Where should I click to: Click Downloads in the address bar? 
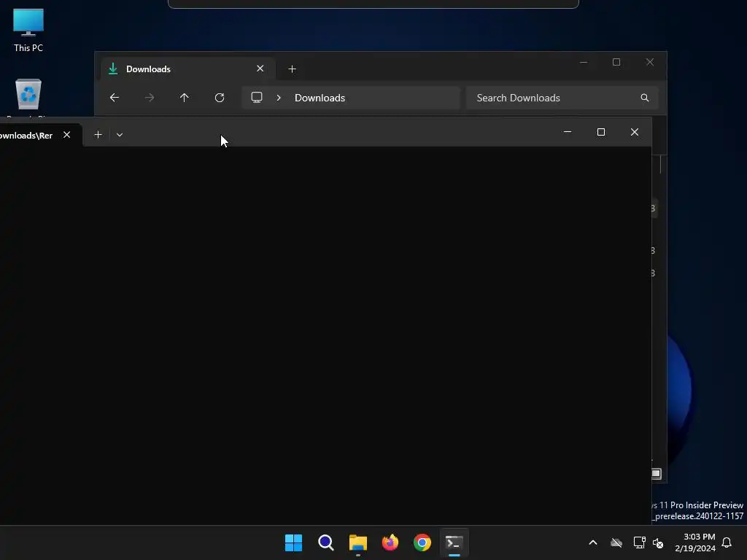coord(320,98)
